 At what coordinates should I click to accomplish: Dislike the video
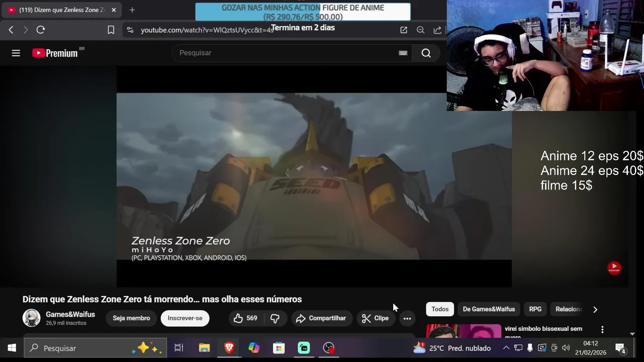tap(275, 318)
